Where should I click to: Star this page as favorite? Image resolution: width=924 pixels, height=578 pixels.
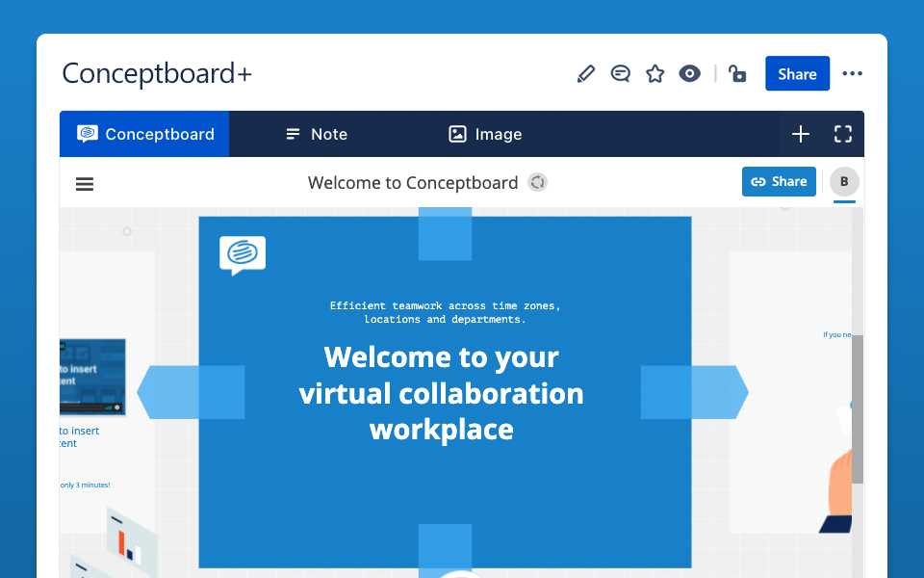coord(654,74)
